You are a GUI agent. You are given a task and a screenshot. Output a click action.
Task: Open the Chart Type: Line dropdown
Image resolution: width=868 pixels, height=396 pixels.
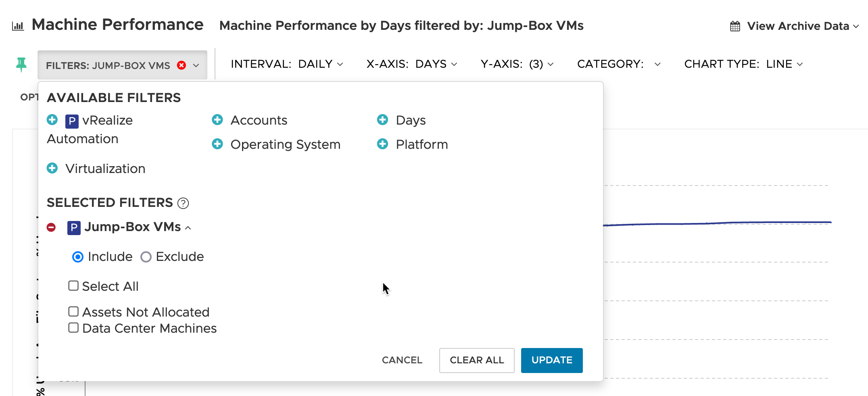(744, 64)
